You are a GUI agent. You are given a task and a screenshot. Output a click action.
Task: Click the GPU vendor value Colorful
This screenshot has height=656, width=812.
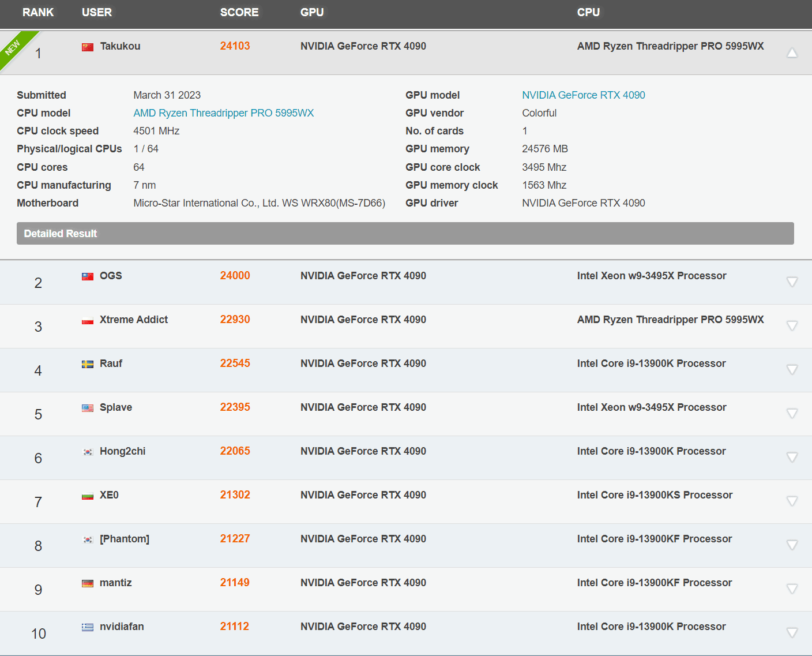click(x=539, y=113)
